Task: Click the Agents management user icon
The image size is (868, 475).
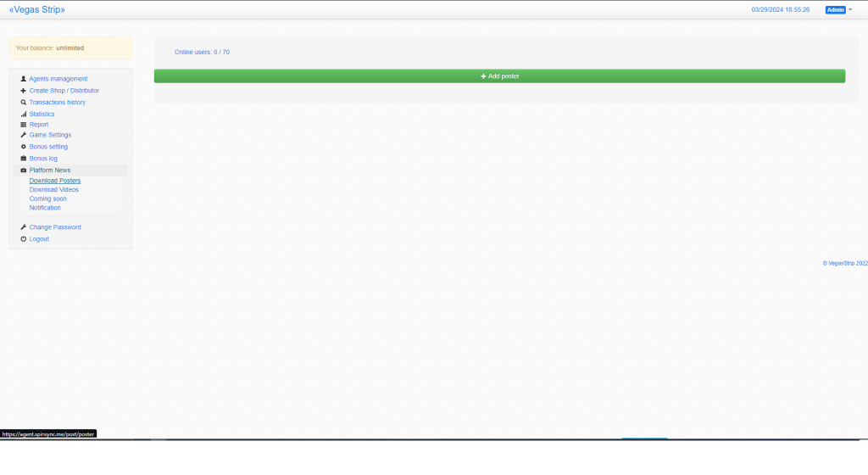Action: point(23,79)
